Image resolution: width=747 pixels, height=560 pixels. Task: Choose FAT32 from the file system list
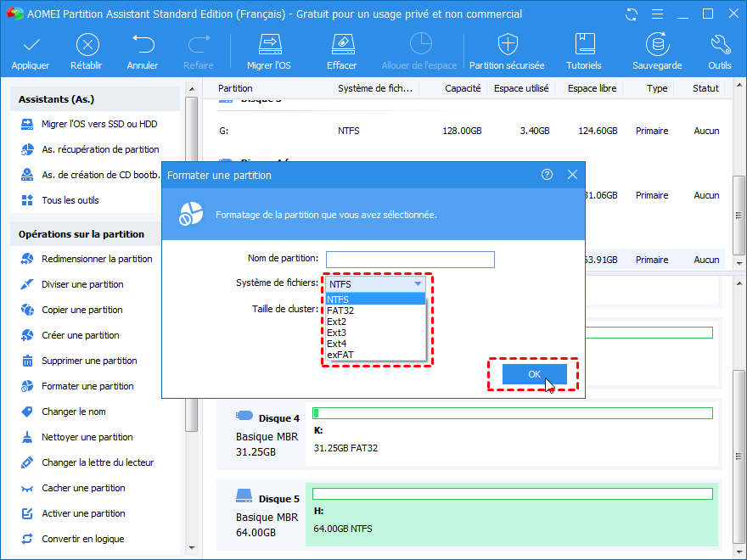coord(340,311)
